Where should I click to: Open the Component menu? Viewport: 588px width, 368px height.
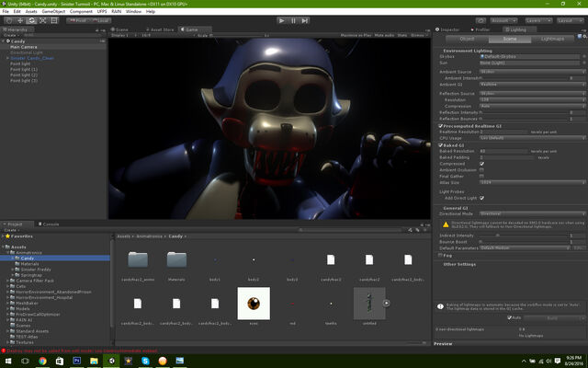pos(81,11)
